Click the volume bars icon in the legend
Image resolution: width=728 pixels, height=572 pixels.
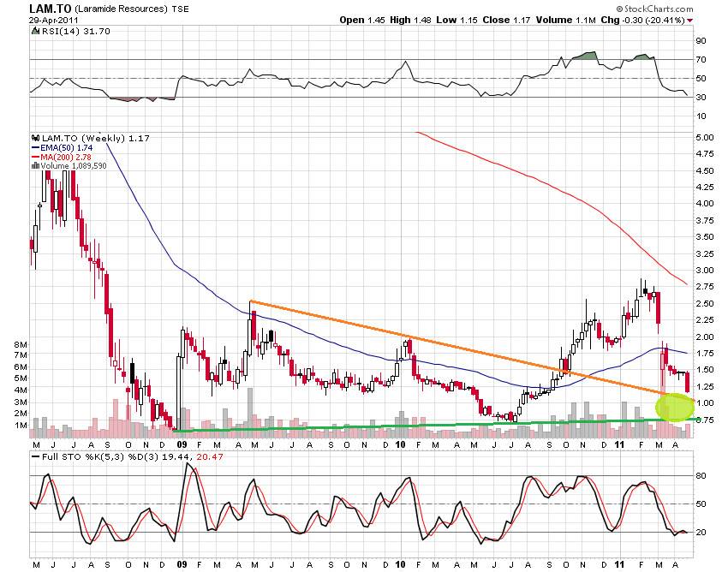coord(35,166)
